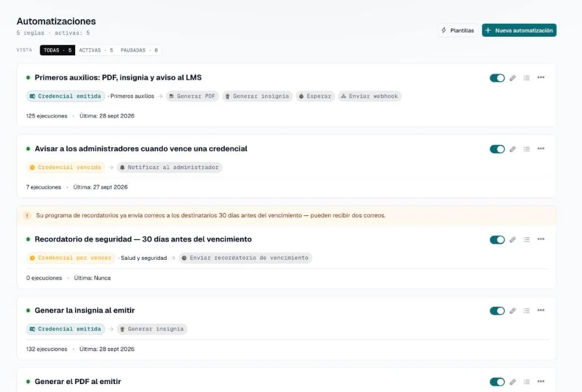This screenshot has height=392, width=582.
Task: Click Credencial emitida trigger in Generar la insignia
Action: pyautogui.click(x=66, y=329)
